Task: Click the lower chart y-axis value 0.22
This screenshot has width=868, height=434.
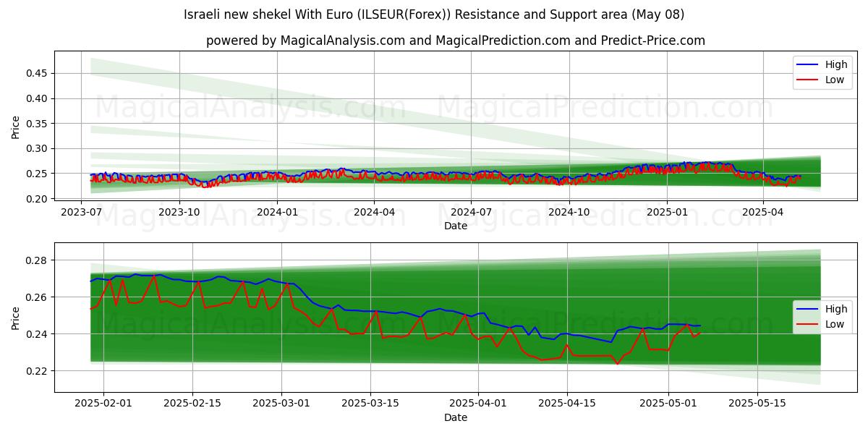Action: 38,371
